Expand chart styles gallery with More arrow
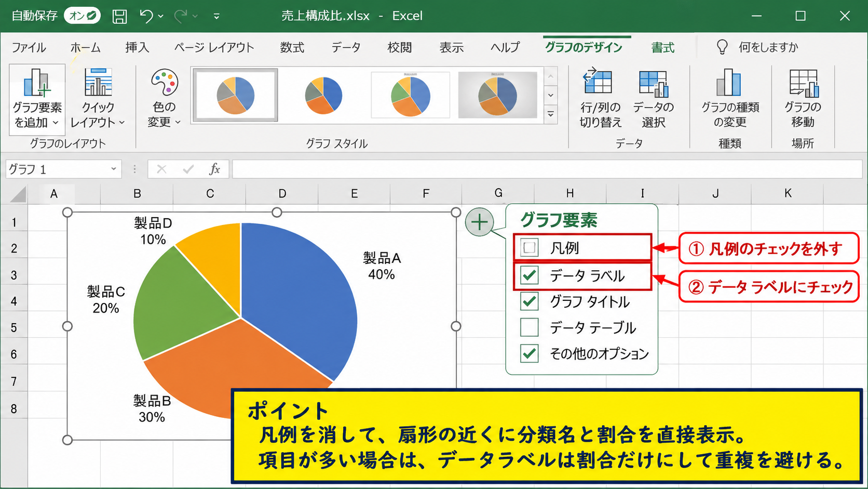 tap(551, 114)
